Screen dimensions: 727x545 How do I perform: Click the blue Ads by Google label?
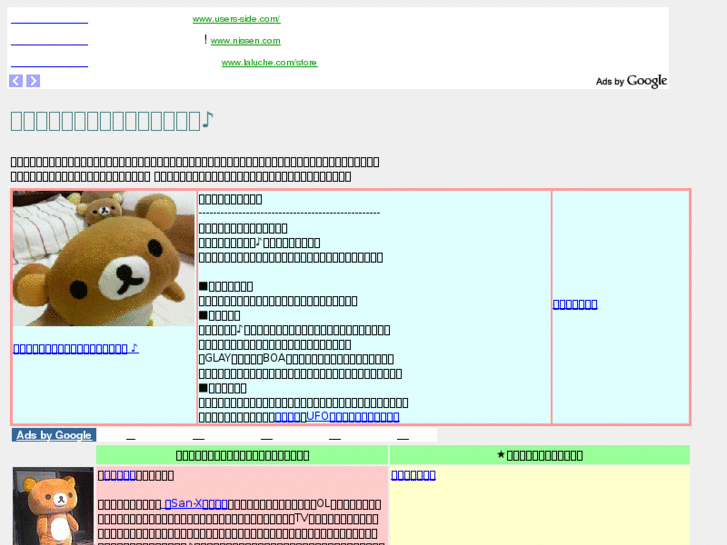click(54, 435)
